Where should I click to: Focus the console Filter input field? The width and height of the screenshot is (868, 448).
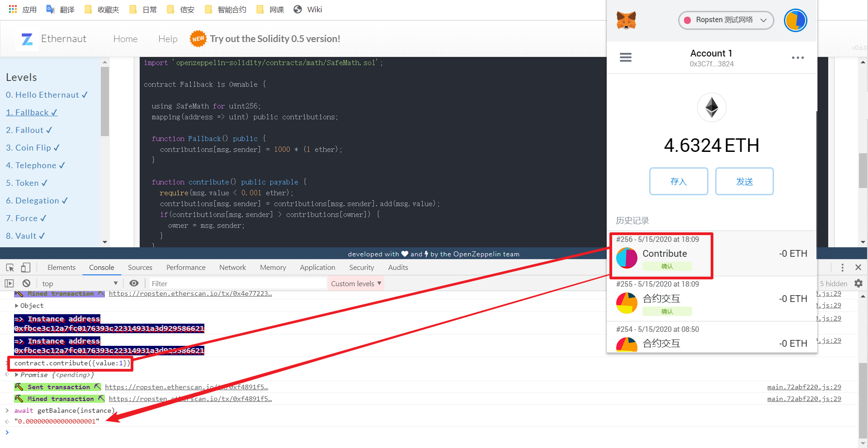[238, 283]
